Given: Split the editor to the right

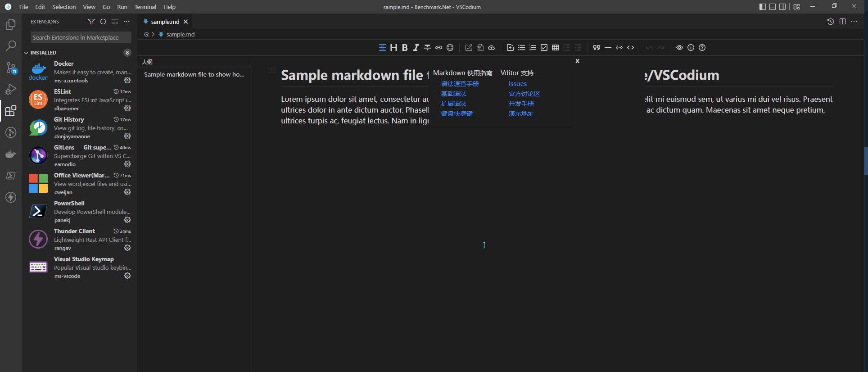Looking at the screenshot, I should click(x=842, y=22).
